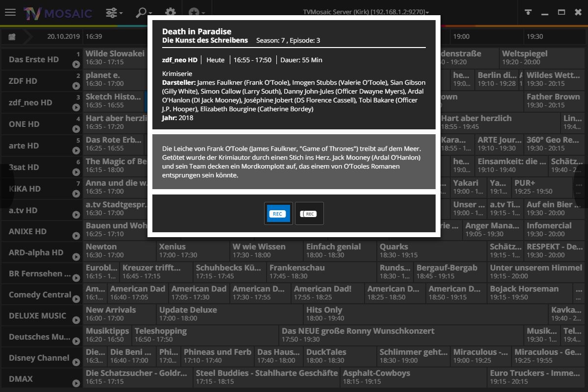Click the TV Mosaic logo
The width and height of the screenshot is (588, 392).
tap(58, 13)
